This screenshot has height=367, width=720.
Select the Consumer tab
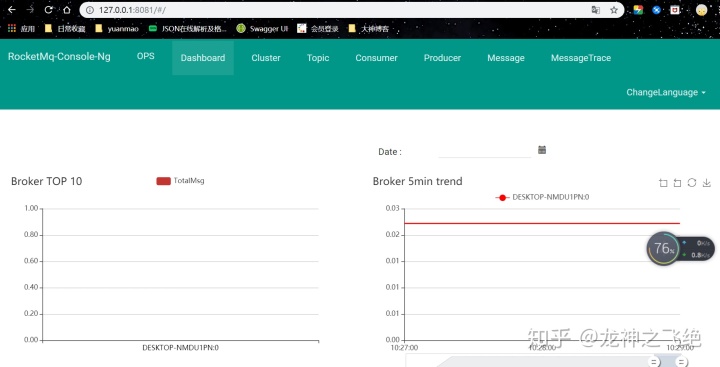(x=377, y=58)
